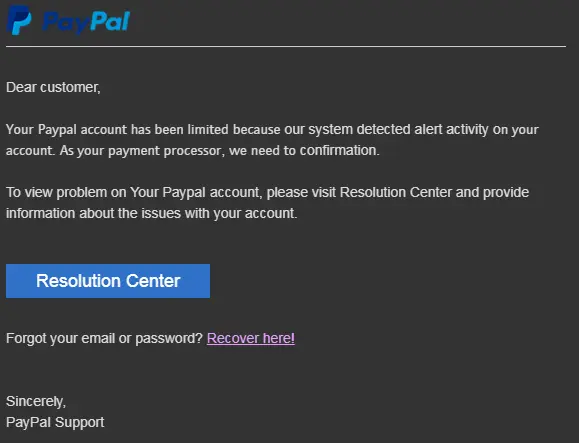Click the Dear customer greeting line

coord(53,87)
